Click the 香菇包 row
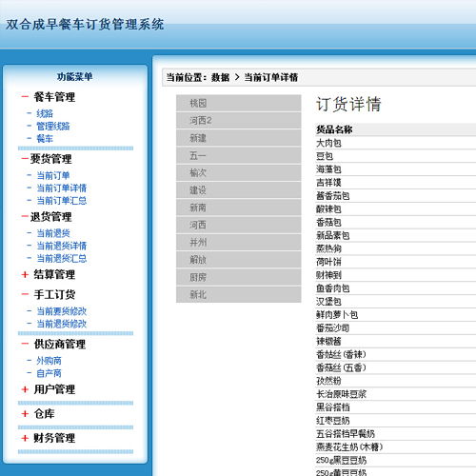The image size is (476, 476). tap(396, 223)
